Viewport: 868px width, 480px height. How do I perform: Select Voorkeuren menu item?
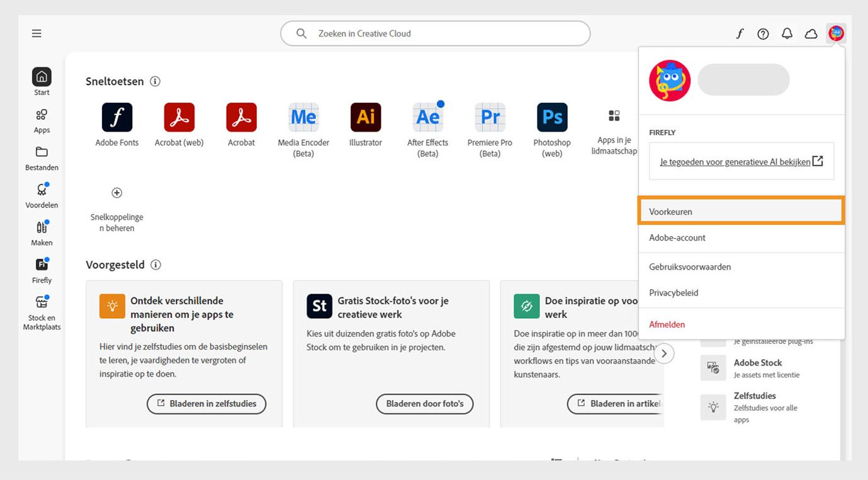click(x=741, y=211)
